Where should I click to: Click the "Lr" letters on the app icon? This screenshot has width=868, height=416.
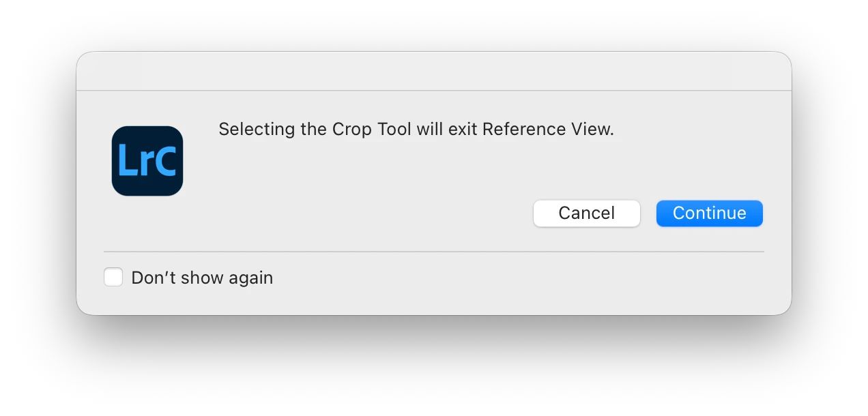(133, 161)
